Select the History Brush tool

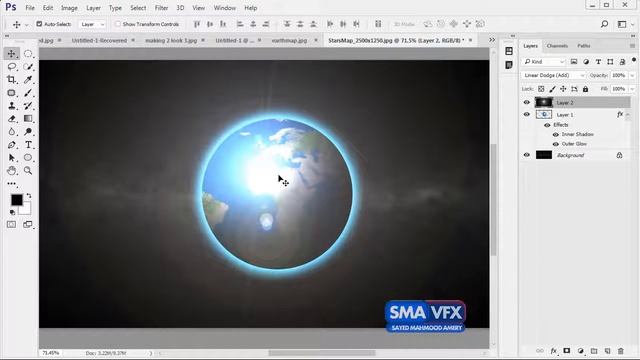click(x=28, y=106)
